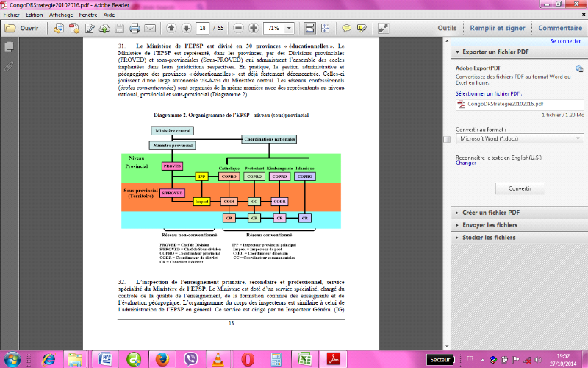Open page thumbnails panel in left sidebar
This screenshot has width=588, height=368.
click(8, 46)
